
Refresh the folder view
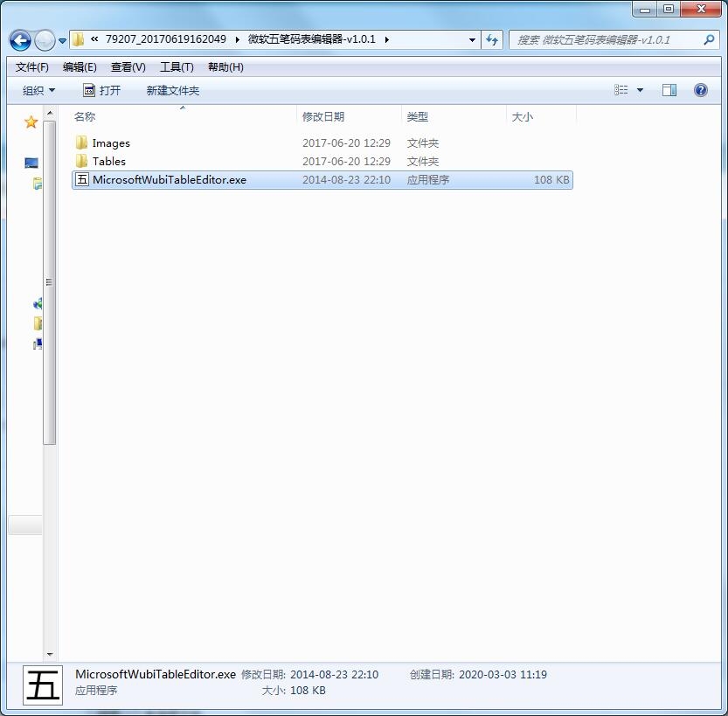tap(492, 40)
